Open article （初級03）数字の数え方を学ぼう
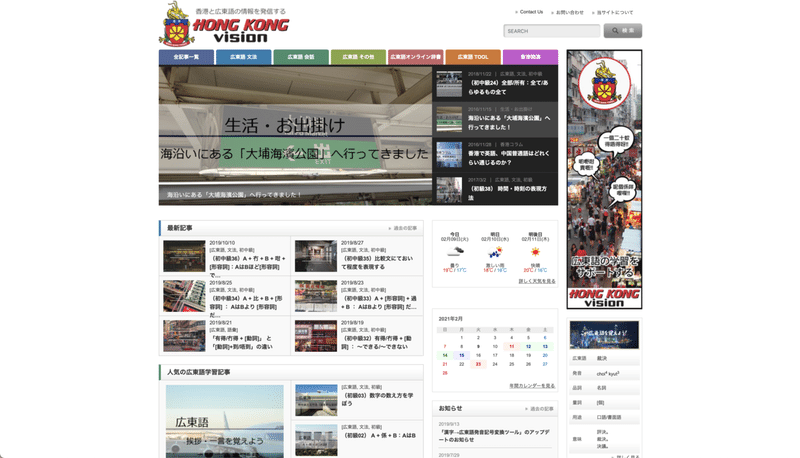The height and width of the screenshot is (458, 800). point(377,399)
